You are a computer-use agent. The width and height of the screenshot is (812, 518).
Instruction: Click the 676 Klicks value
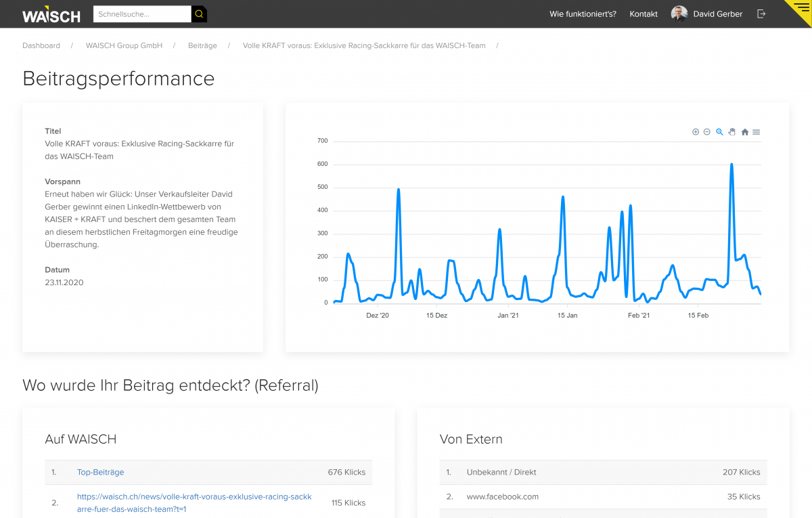[x=346, y=472]
